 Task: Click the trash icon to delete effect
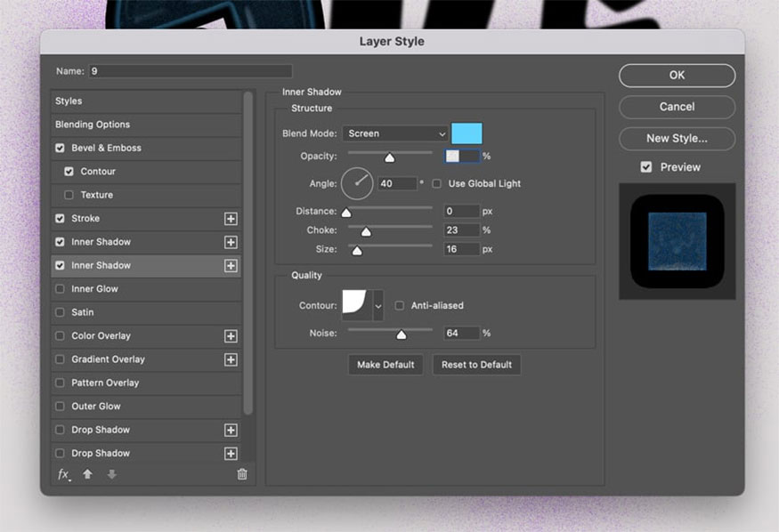[241, 475]
